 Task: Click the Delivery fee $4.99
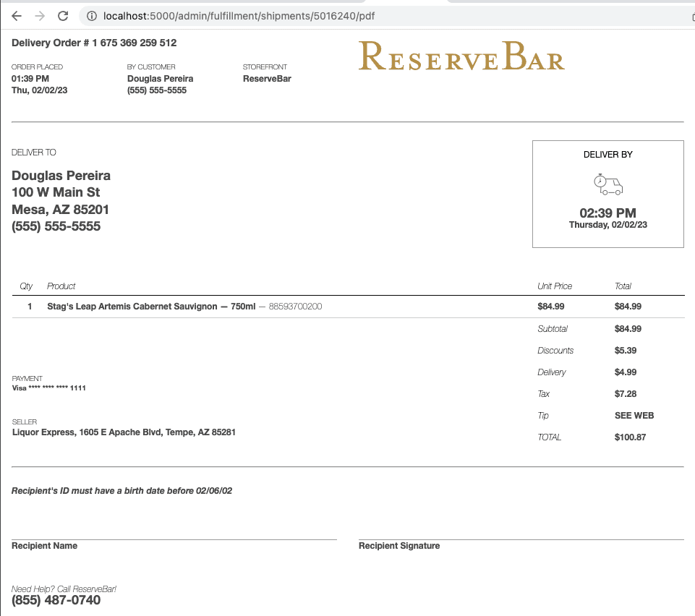[626, 372]
